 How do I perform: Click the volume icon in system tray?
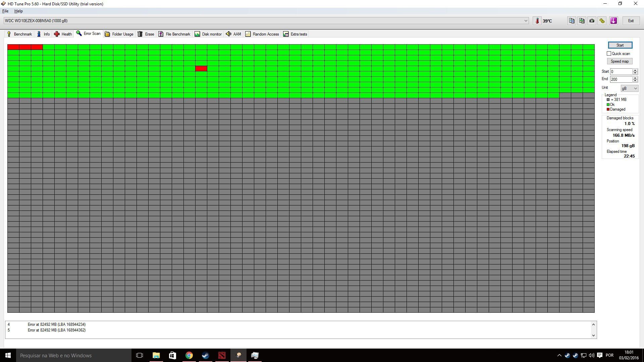click(591, 355)
